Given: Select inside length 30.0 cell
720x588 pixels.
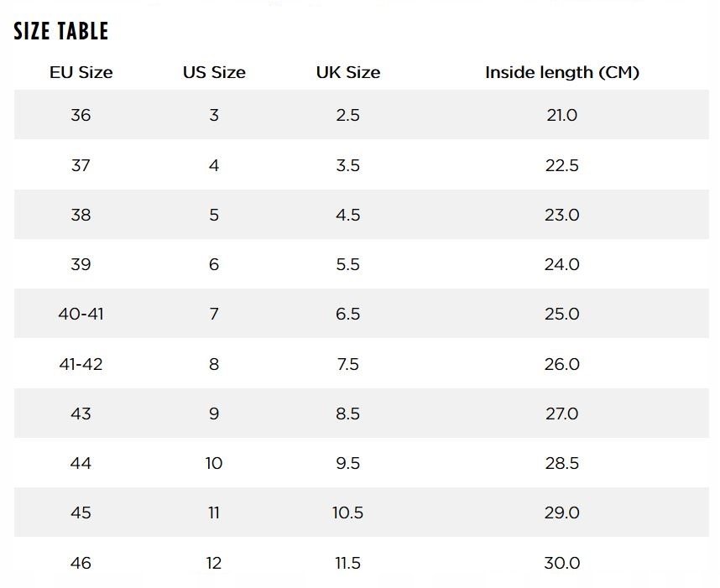Looking at the screenshot, I should tap(561, 563).
